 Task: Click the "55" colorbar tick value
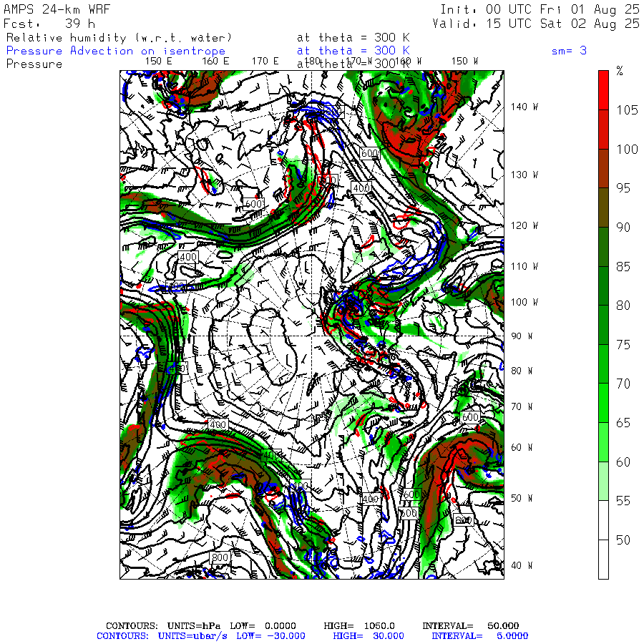(x=623, y=501)
